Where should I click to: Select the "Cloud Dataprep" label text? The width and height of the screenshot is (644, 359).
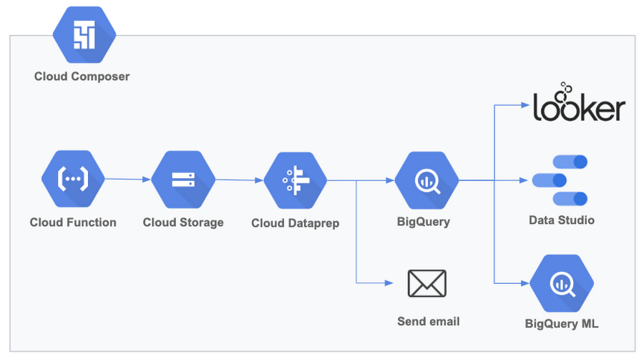click(296, 223)
